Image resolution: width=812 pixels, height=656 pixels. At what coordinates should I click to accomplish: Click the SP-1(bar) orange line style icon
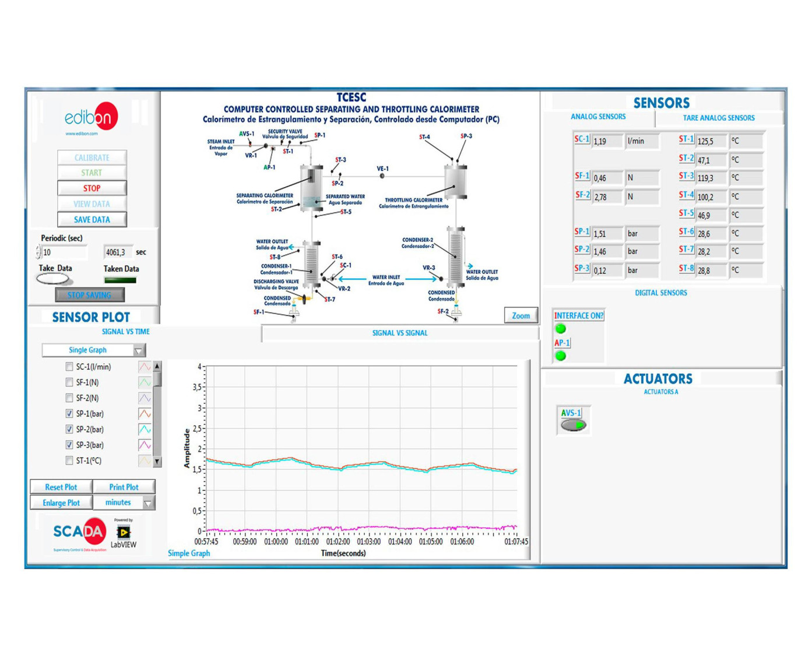pyautogui.click(x=144, y=414)
